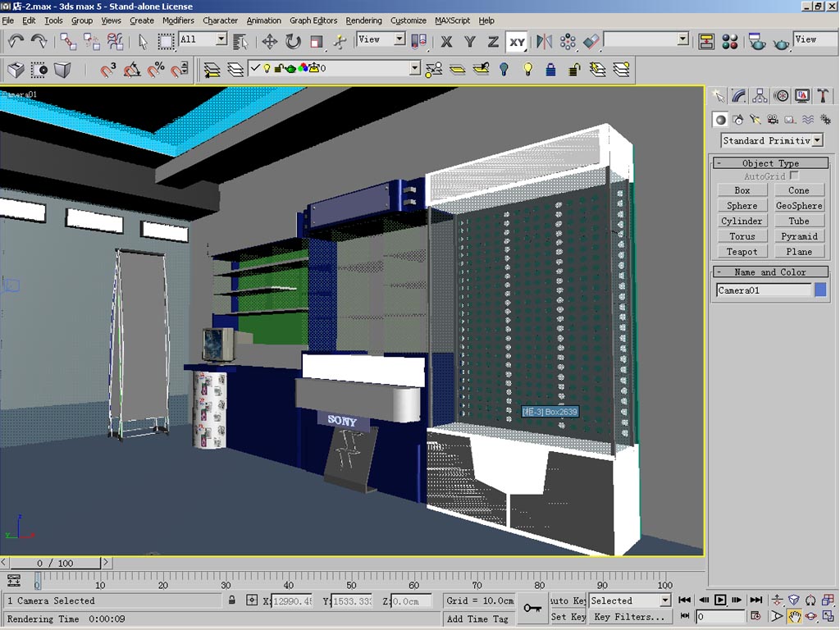
Task: Open the Standard Primitives category dropdown
Action: 817,141
